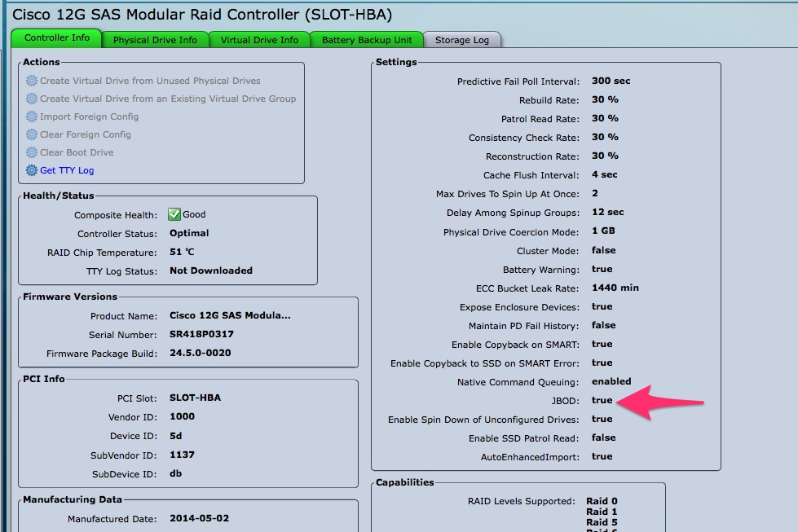The image size is (798, 532).
Task: Click the TTY Log Status value Not Downloaded
Action: pos(210,270)
